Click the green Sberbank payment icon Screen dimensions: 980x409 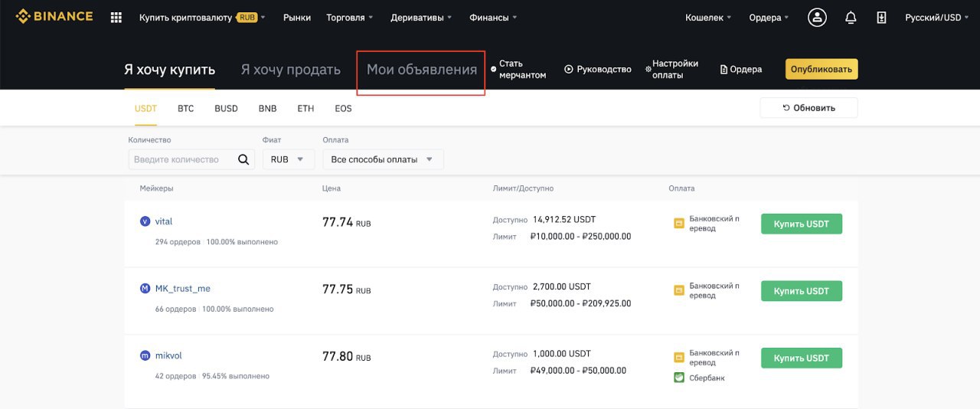(678, 378)
